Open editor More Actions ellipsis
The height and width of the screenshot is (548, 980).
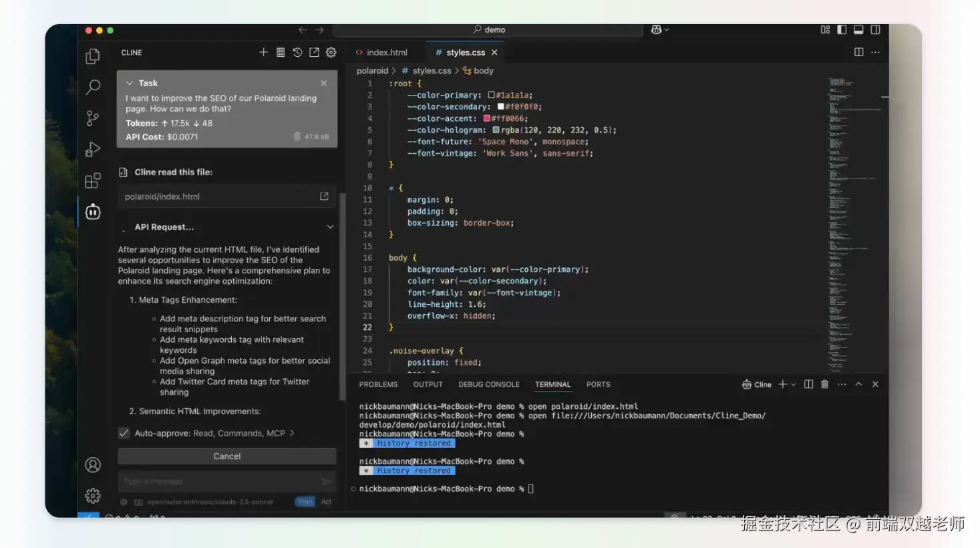(875, 52)
